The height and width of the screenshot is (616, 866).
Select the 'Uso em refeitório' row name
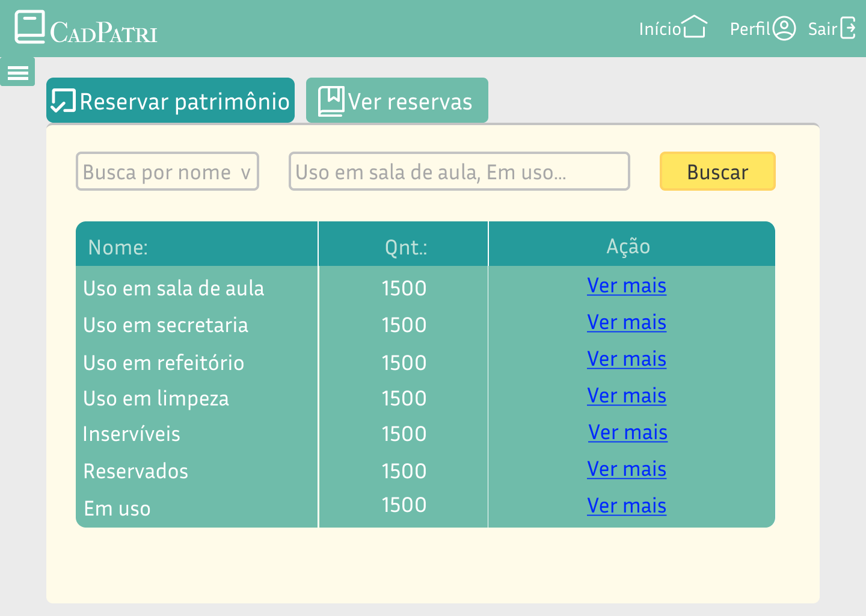[x=164, y=363]
